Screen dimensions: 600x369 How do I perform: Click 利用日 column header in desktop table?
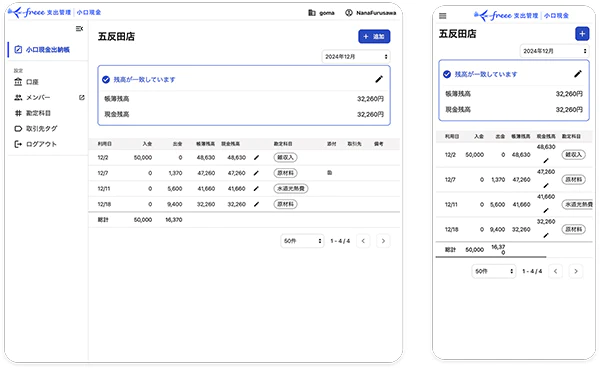coord(104,144)
